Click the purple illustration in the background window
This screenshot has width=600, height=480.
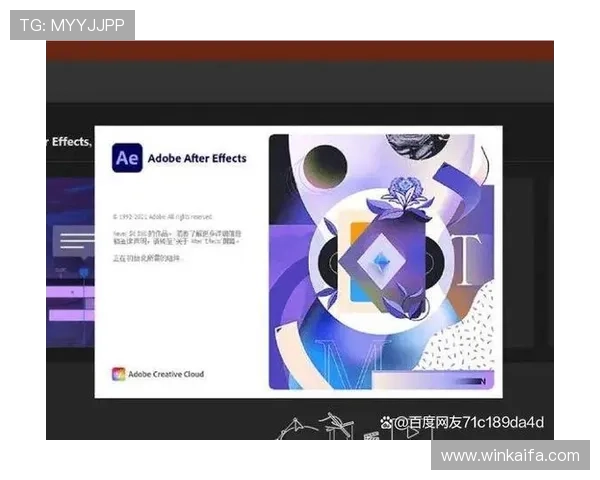click(70, 262)
